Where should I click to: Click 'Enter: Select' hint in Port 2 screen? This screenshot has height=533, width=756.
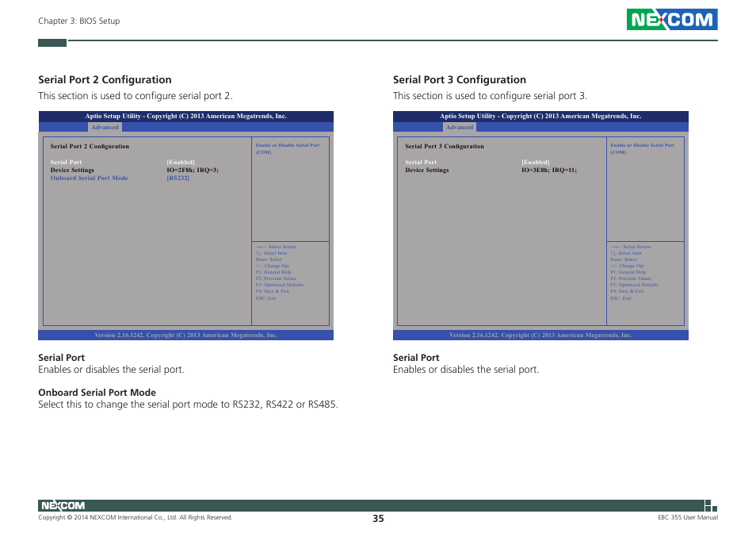pos(269,259)
